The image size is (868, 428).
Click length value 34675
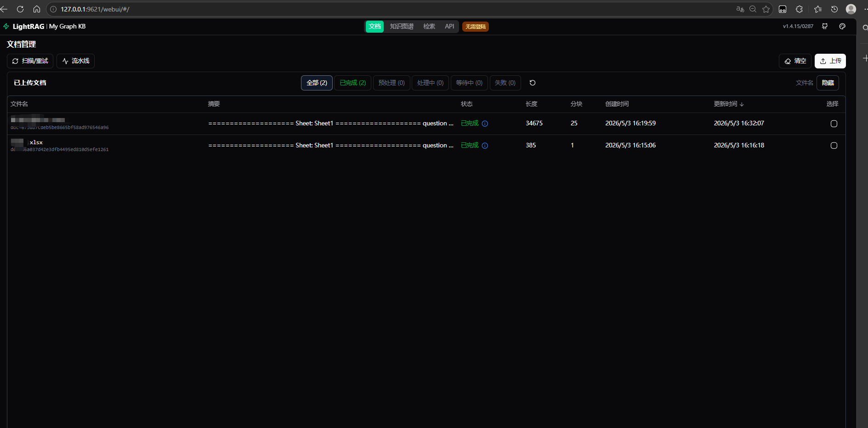pos(534,124)
